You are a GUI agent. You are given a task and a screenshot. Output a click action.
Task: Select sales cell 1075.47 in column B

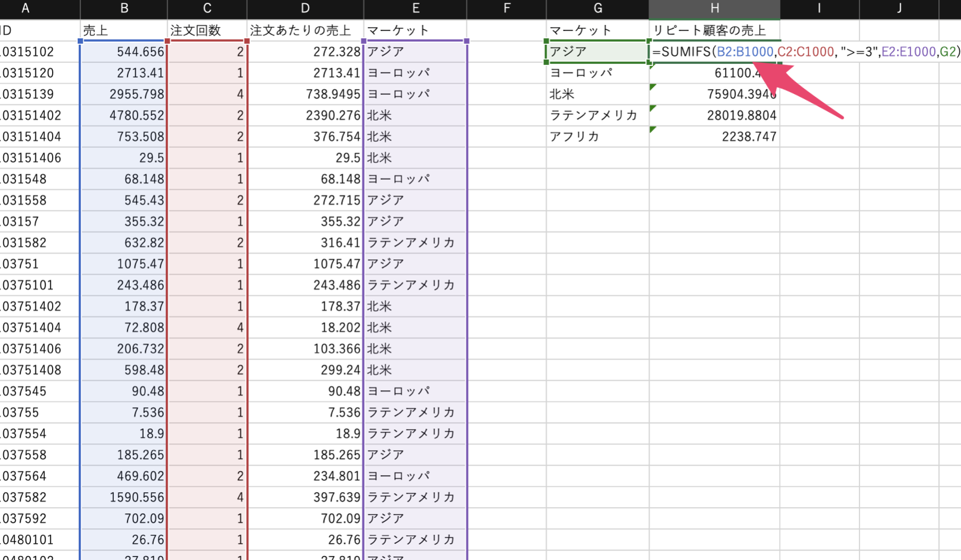(x=124, y=264)
